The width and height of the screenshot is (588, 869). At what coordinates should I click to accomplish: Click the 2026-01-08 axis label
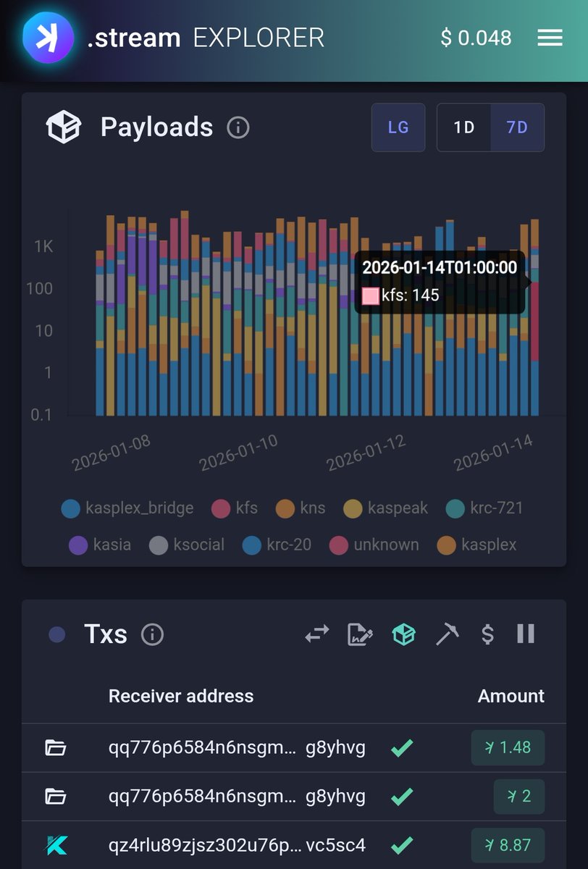(112, 453)
